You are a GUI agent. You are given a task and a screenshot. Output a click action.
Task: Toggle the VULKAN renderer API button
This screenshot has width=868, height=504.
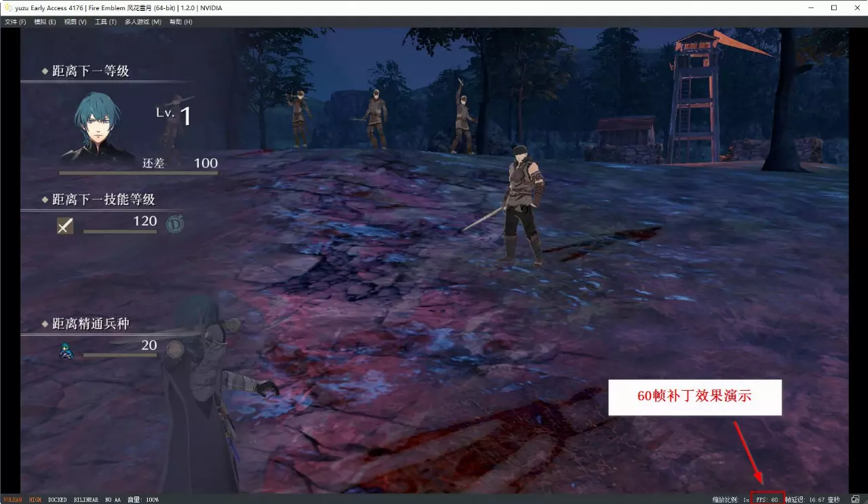[x=13, y=499]
